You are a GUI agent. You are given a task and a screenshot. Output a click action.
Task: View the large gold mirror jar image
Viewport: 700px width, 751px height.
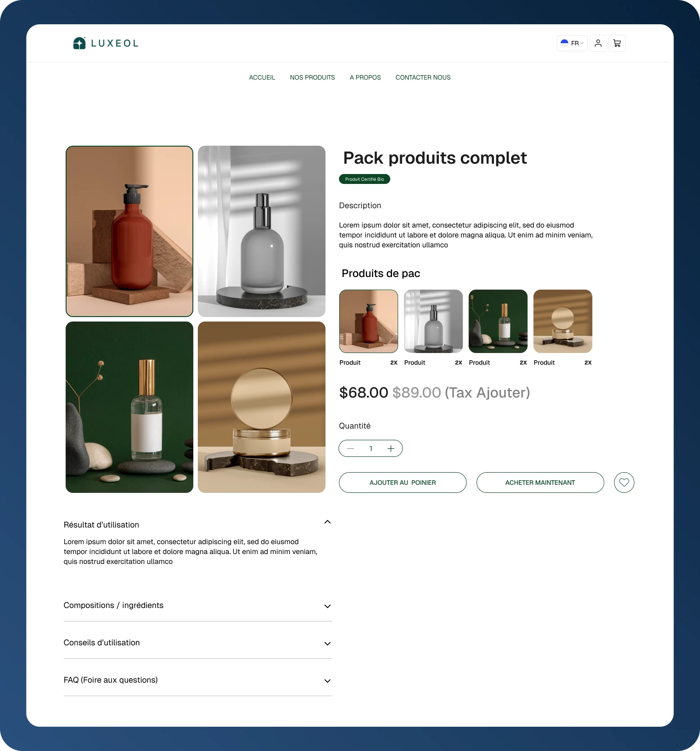(262, 407)
